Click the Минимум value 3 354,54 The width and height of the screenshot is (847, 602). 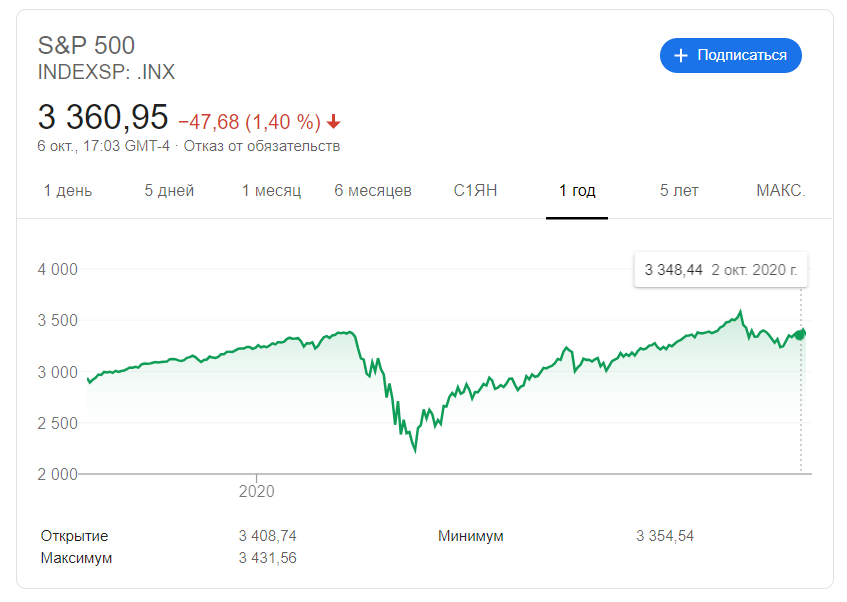coord(664,536)
